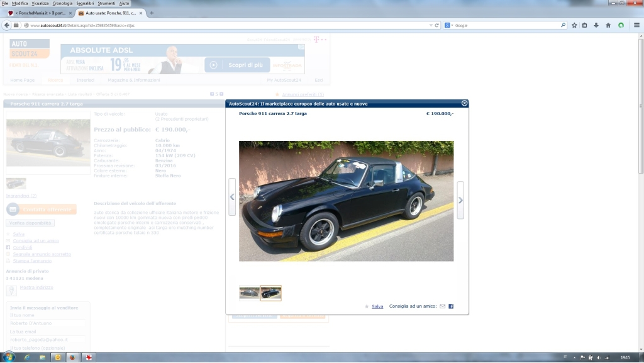Close the PorscheMania.it tab
The width and height of the screenshot is (644, 363).
point(70,13)
